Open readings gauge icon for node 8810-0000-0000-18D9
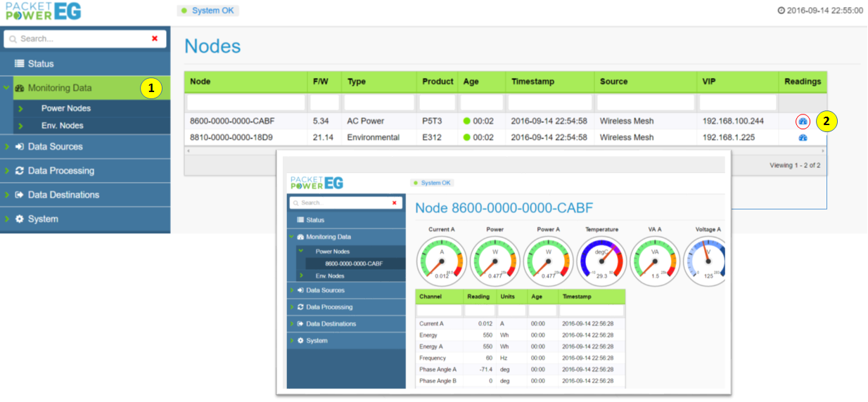Screen dimensions: 868x402 (803, 138)
